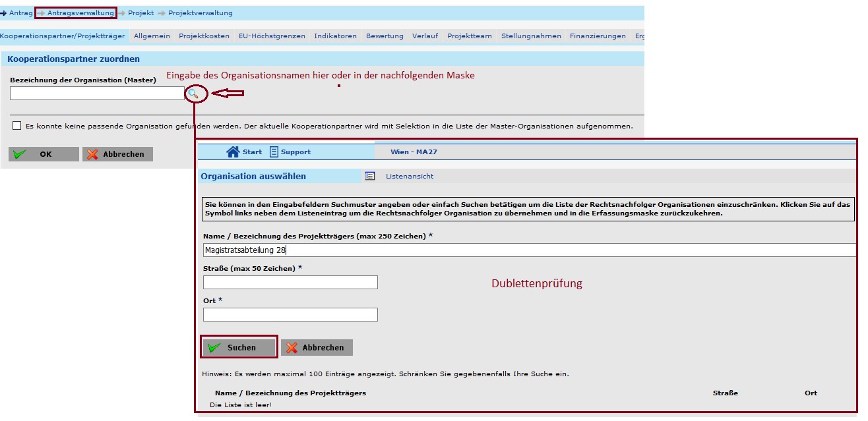This screenshot has height=421, width=868.
Task: Switch to the Finanzierungen tab
Action: coord(598,36)
